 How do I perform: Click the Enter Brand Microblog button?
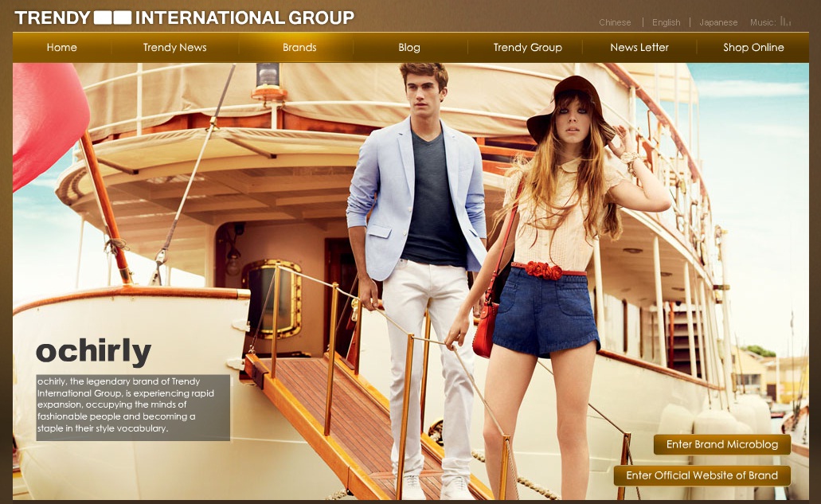click(722, 444)
